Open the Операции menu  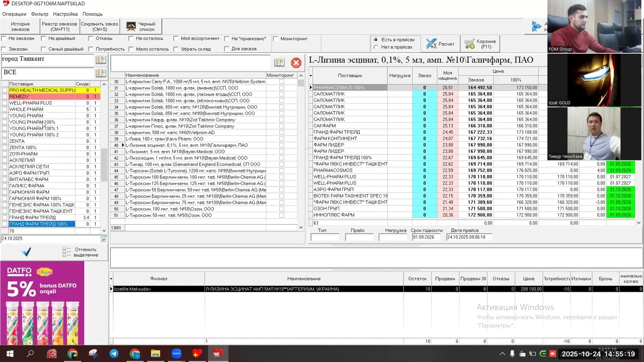(x=14, y=14)
